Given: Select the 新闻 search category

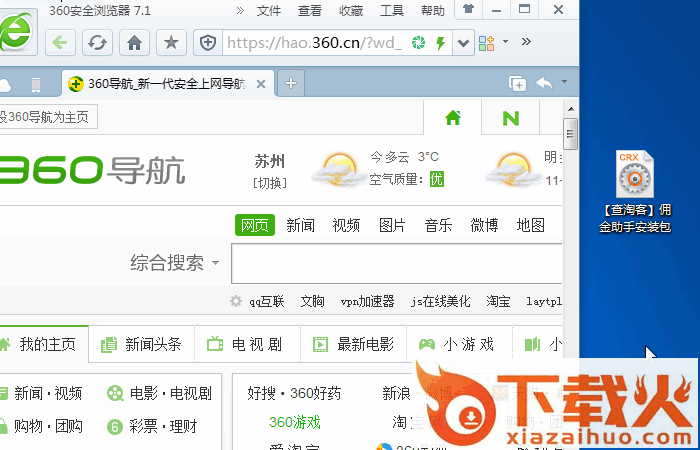Looking at the screenshot, I should point(300,225).
